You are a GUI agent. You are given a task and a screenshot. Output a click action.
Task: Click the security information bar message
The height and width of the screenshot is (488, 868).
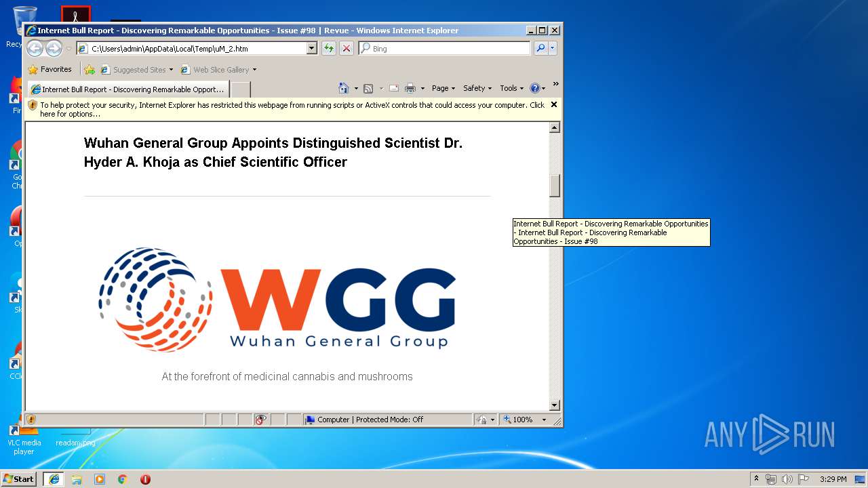(x=292, y=109)
